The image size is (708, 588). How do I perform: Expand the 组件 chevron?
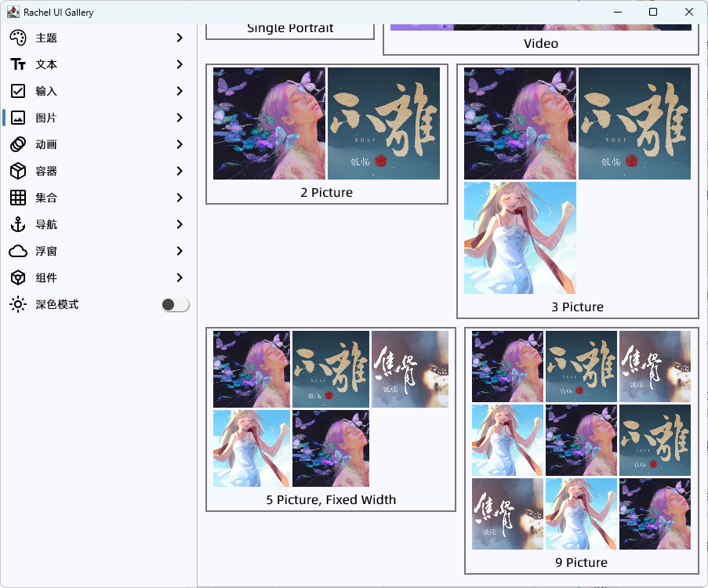pyautogui.click(x=180, y=278)
